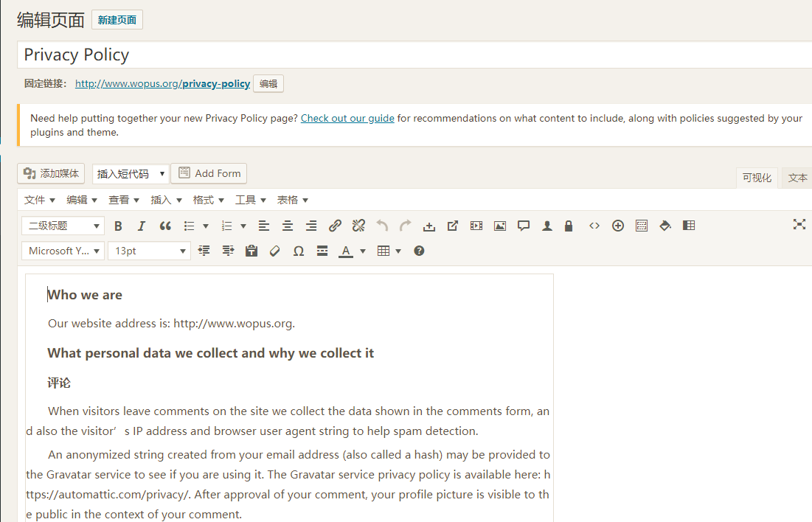Image resolution: width=812 pixels, height=522 pixels.
Task: Insert special character with omega icon
Action: tap(299, 251)
